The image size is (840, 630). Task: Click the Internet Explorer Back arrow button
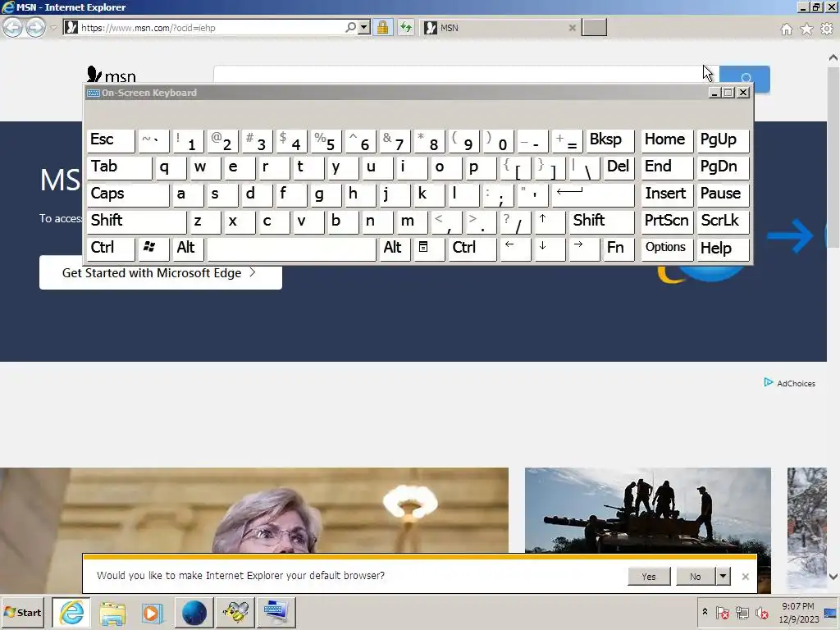click(x=13, y=27)
